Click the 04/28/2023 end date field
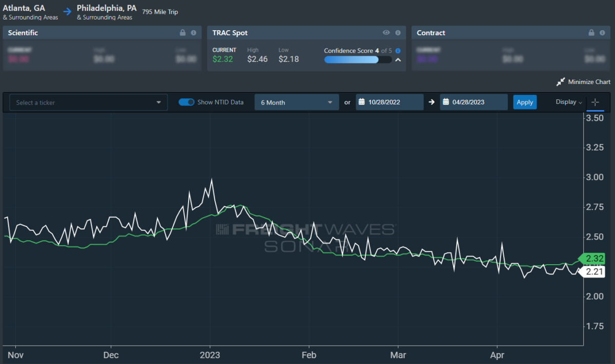615x364 pixels. pyautogui.click(x=474, y=102)
